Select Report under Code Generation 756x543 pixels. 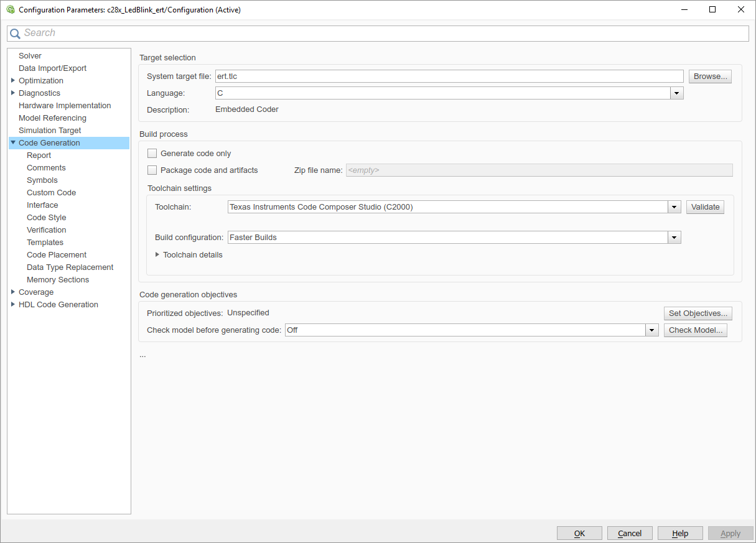click(39, 155)
